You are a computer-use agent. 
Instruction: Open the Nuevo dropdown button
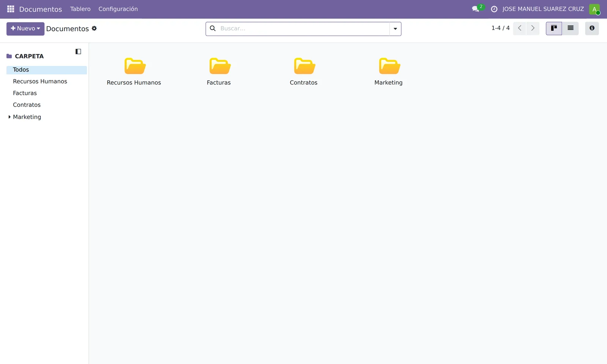25,29
